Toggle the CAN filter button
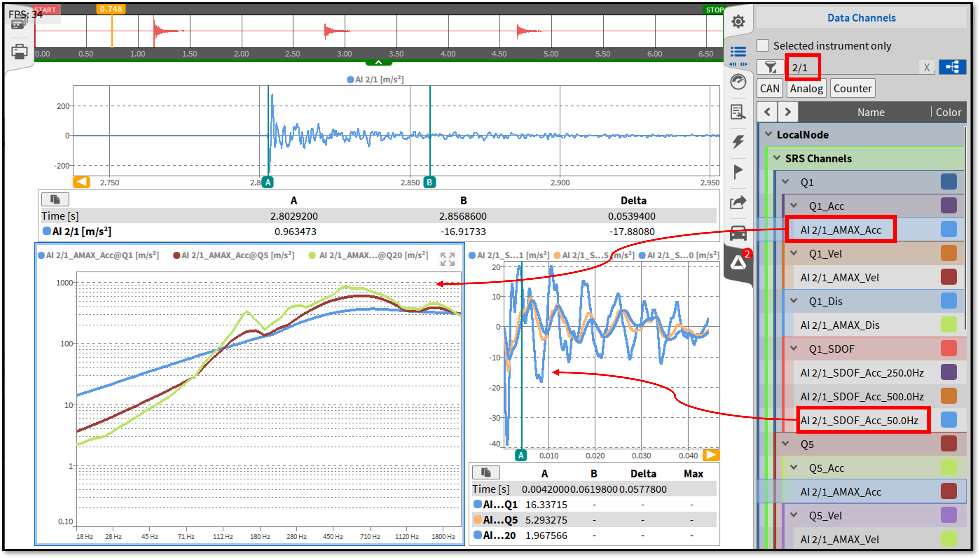This screenshot has width=980, height=558. tap(769, 89)
